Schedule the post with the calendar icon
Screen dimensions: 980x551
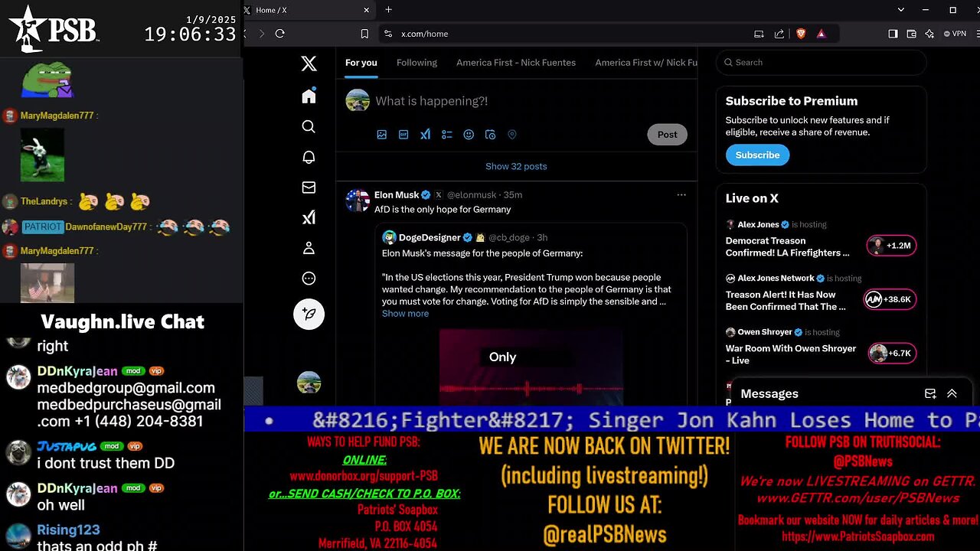point(491,135)
